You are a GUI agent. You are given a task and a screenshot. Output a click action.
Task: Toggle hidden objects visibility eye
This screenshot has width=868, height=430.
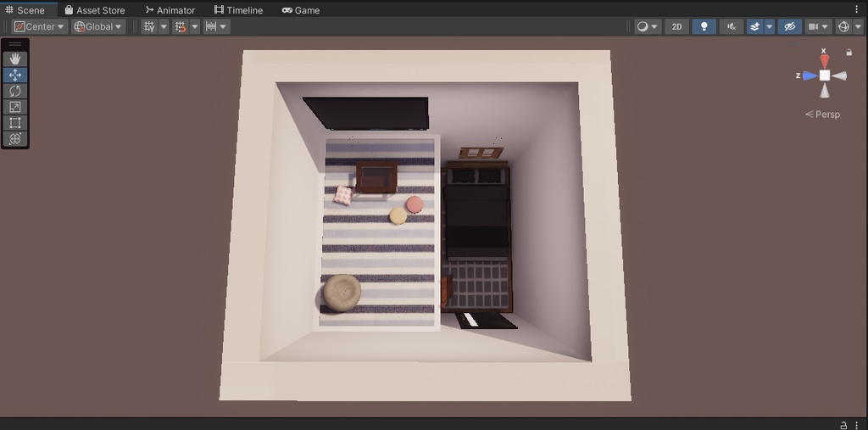point(789,26)
